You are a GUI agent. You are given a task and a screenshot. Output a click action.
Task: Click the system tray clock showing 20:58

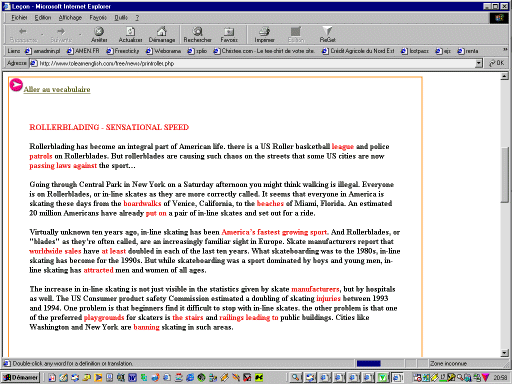[x=500, y=377]
